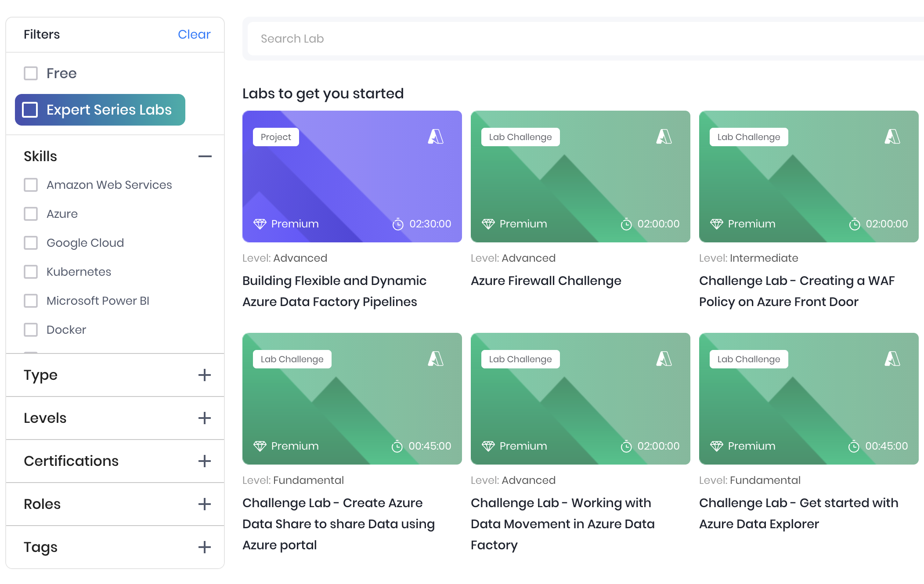Check the Azure skill filter
The width and height of the screenshot is (924, 584).
tap(31, 214)
